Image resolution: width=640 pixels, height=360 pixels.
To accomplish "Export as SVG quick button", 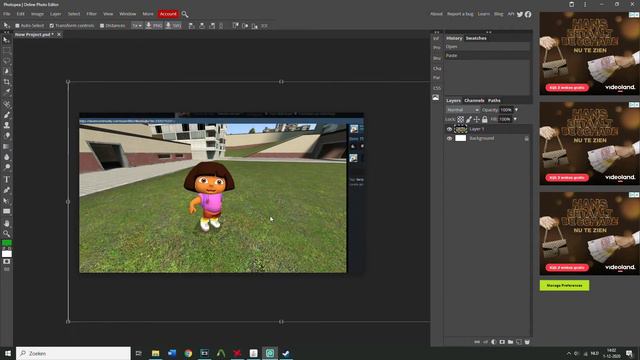I will tap(173, 25).
